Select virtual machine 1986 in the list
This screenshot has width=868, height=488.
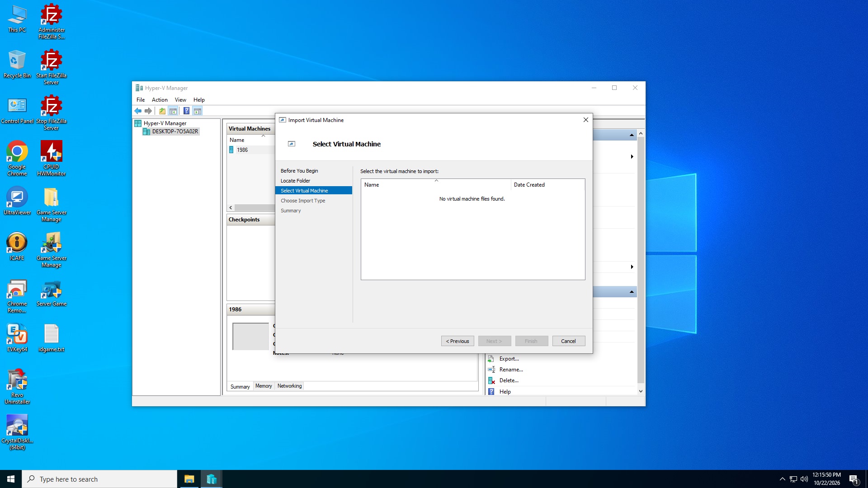pos(242,150)
